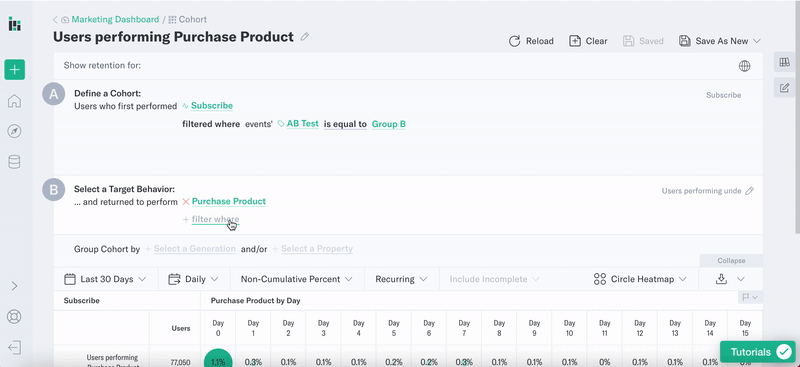This screenshot has width=800, height=367.
Task: Click the globe icon in retention panel
Action: pyautogui.click(x=744, y=66)
